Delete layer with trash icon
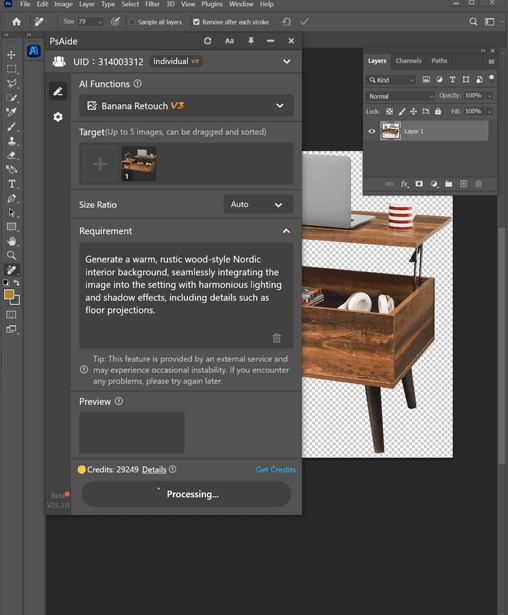Image resolution: width=508 pixels, height=615 pixels. click(x=478, y=184)
